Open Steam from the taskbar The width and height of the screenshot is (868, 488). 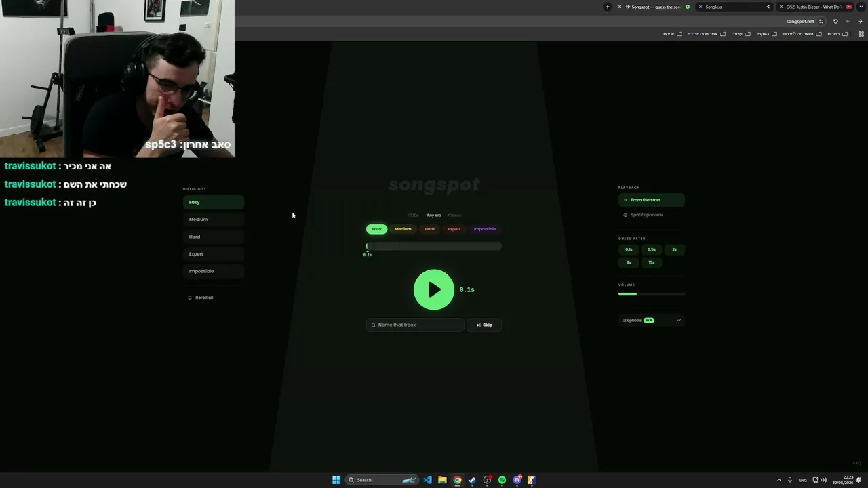click(x=472, y=480)
